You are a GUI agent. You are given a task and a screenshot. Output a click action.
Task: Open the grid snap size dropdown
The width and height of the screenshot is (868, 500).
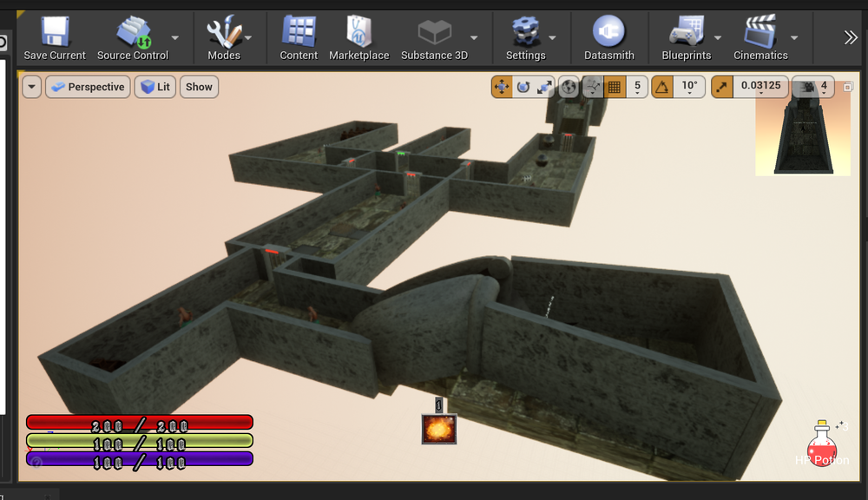click(x=637, y=87)
